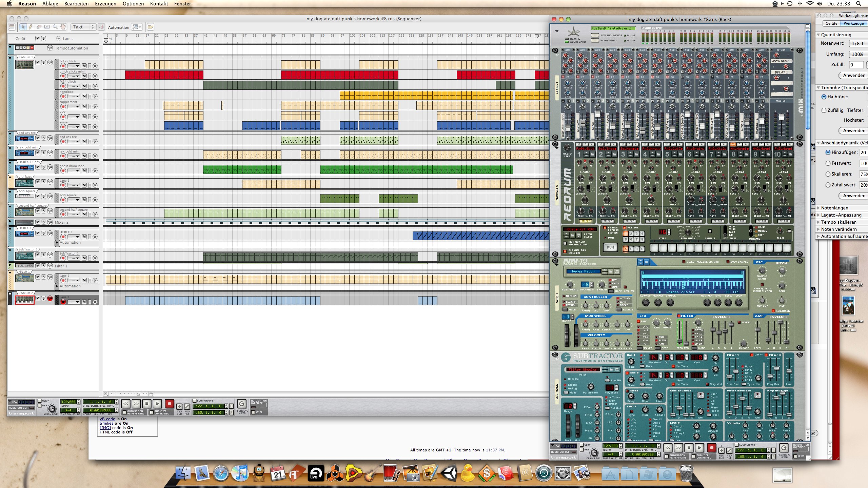Open the ReGroove Mixer button
Viewport: 868px width, 488px height.
tap(241, 404)
